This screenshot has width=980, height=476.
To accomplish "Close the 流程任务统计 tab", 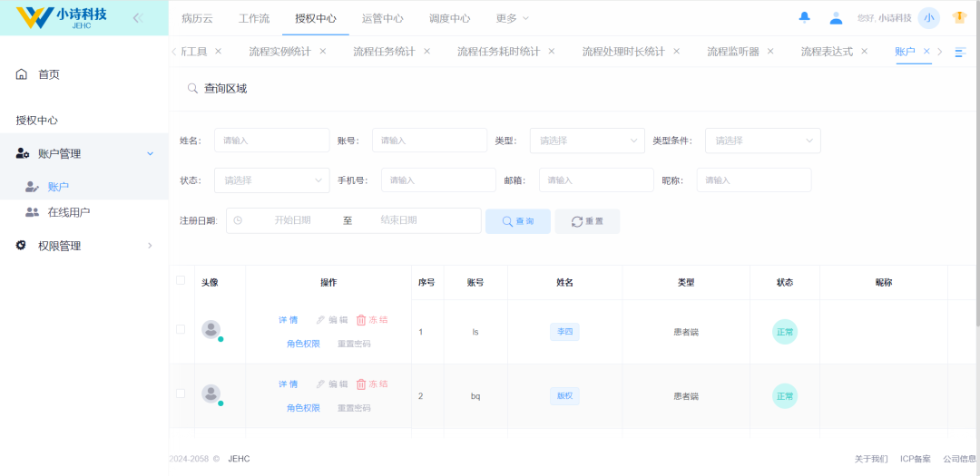I will (426, 51).
